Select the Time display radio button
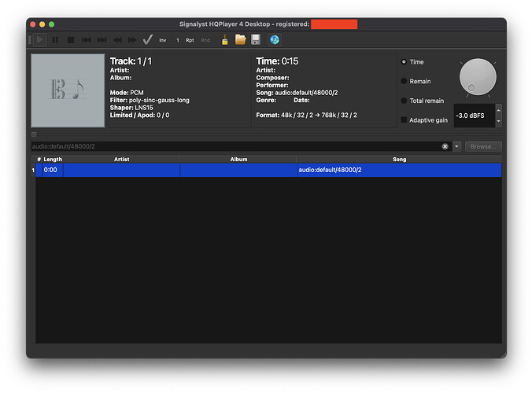The width and height of the screenshot is (532, 393). (x=404, y=61)
